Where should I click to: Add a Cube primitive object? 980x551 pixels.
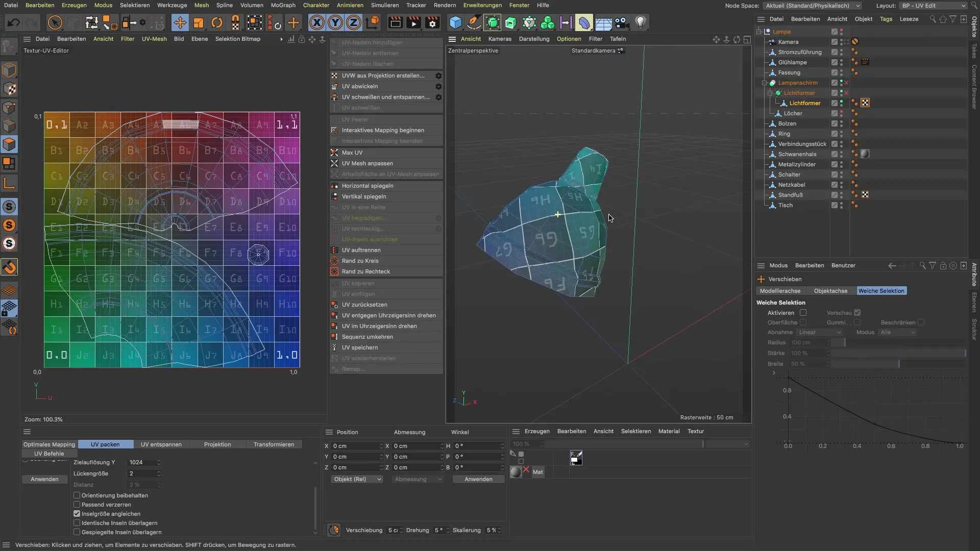click(455, 22)
